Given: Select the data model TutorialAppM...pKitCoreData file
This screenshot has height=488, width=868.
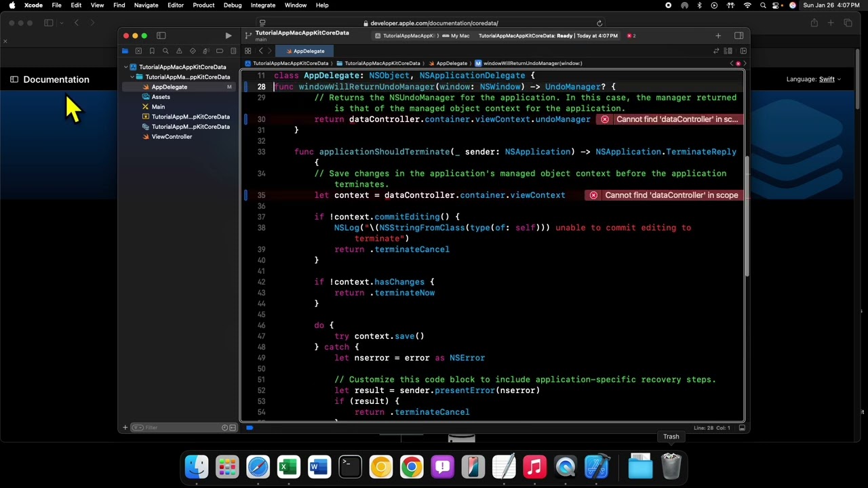Looking at the screenshot, I should point(186,127).
